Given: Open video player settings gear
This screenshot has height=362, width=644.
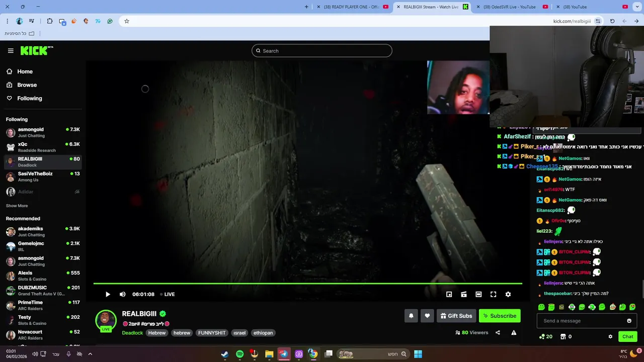Looking at the screenshot, I should (508, 294).
